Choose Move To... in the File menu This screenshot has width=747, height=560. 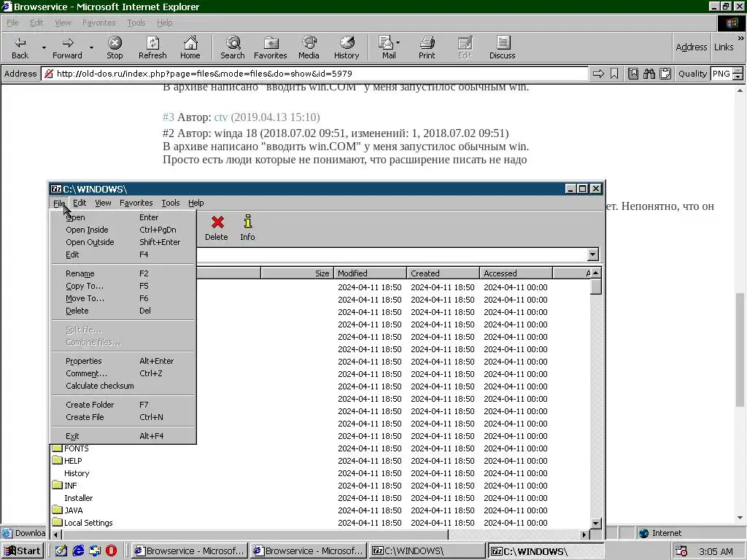[x=123, y=298]
